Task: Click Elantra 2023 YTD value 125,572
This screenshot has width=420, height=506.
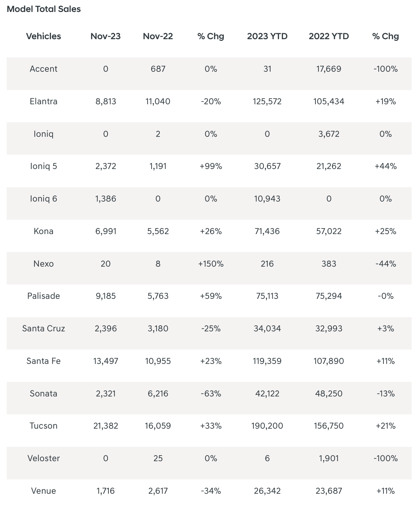Action: click(x=267, y=101)
